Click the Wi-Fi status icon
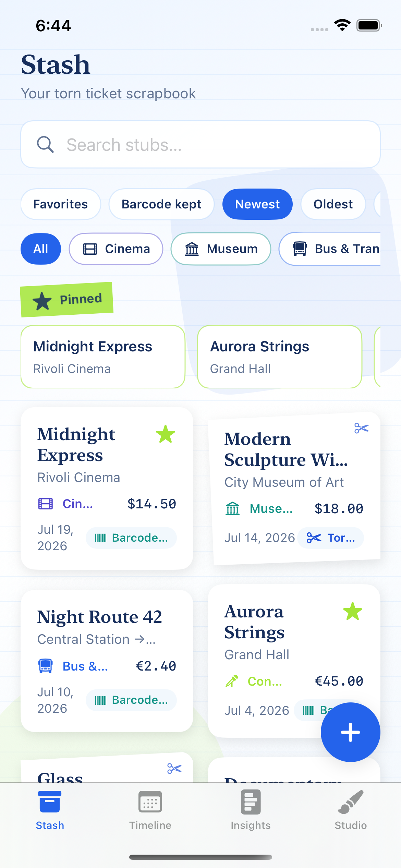 [342, 25]
